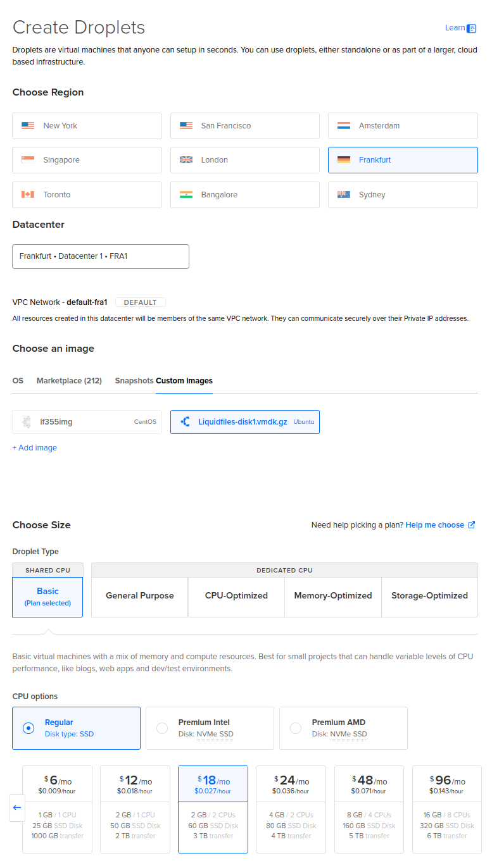
Task: Select the Regular CPU option radio button
Action: coord(28,728)
